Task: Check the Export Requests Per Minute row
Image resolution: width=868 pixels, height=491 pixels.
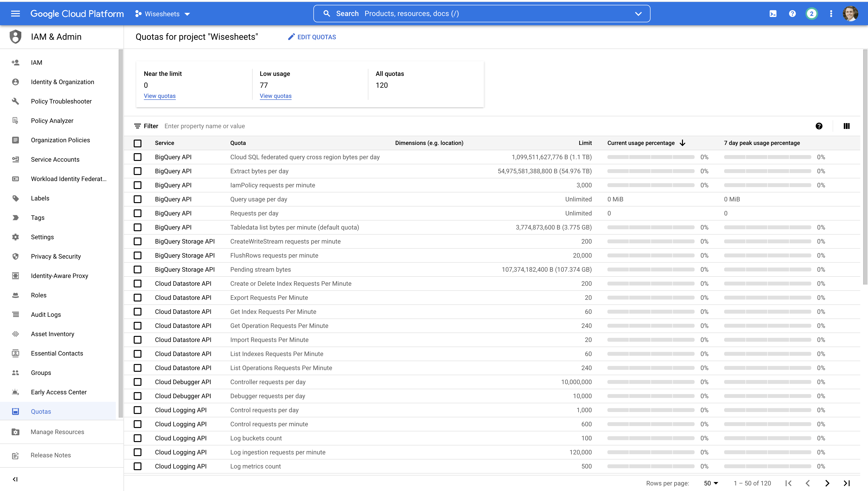Action: [138, 298]
